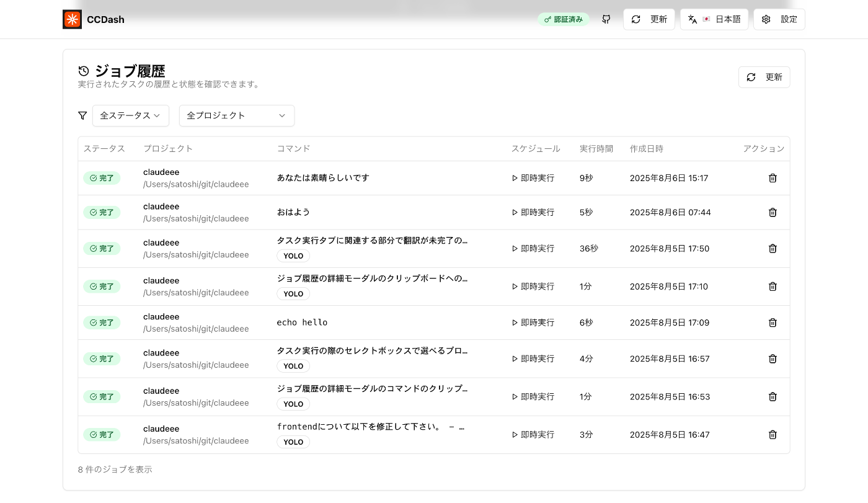Click 完了 badge in あなたは素晴らしいです row

(102, 178)
